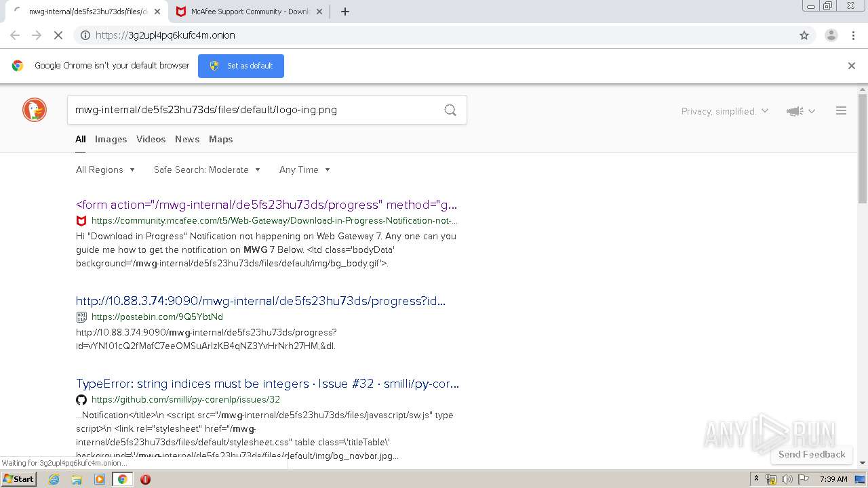Viewport: 868px width, 488px height.
Task: Stop loading the page
Action: (x=58, y=35)
